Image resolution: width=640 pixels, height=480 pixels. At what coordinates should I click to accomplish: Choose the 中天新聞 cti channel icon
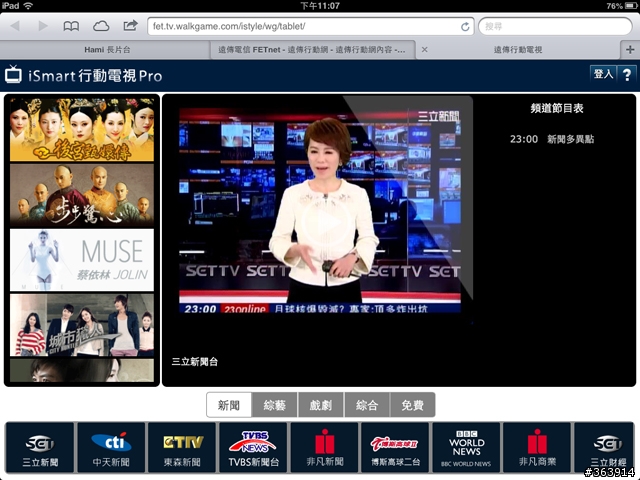point(111,448)
